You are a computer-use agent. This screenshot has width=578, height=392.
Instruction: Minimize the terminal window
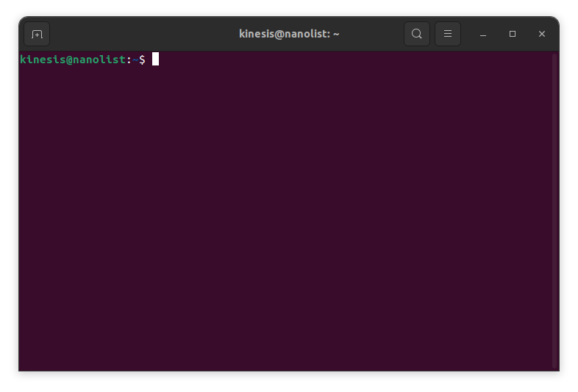483,34
